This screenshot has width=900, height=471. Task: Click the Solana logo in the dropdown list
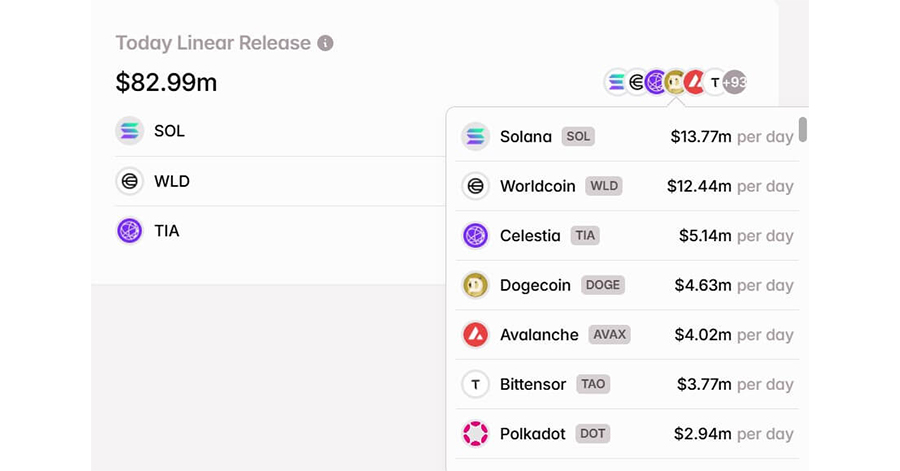[x=475, y=137]
